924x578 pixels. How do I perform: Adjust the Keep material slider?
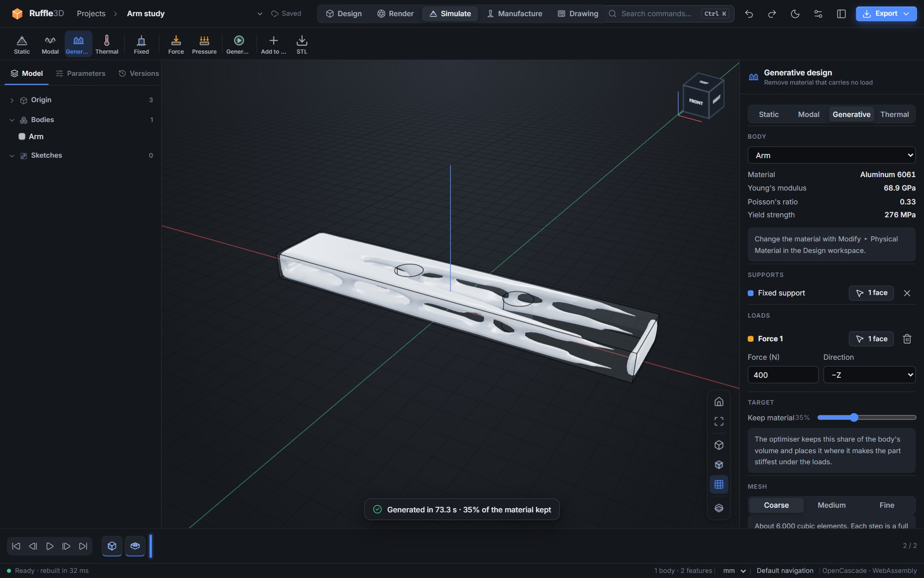[x=866, y=418]
